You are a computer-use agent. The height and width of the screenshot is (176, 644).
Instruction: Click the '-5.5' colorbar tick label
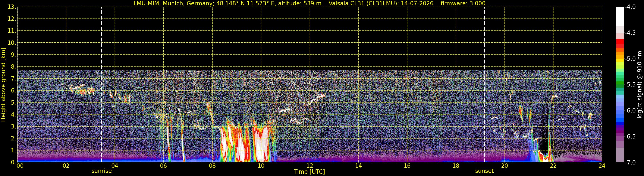[x=630, y=85]
